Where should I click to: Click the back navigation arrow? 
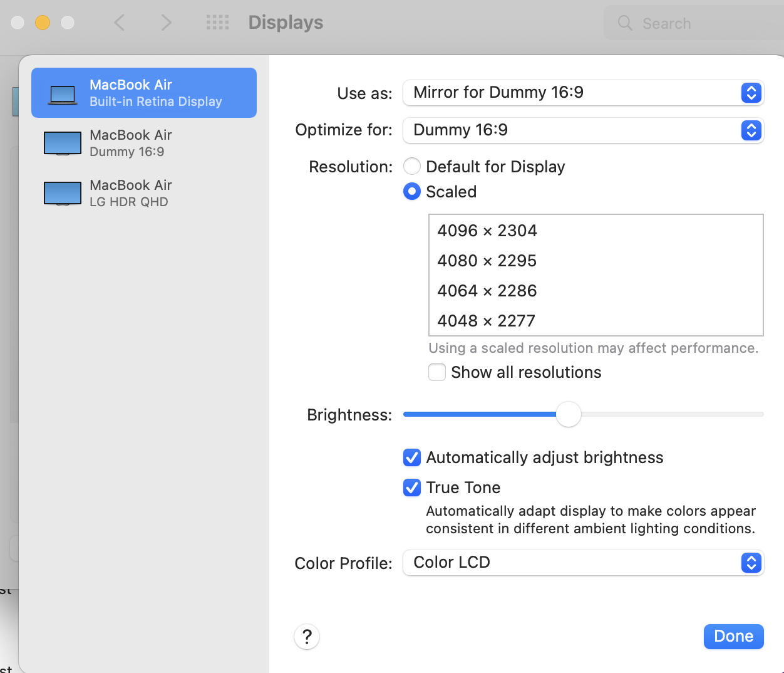point(119,23)
